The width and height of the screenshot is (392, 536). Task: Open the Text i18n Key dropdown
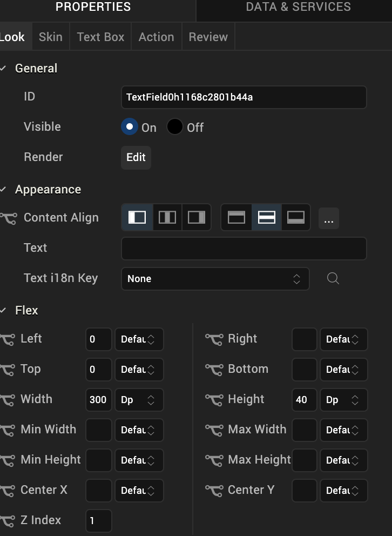click(215, 279)
